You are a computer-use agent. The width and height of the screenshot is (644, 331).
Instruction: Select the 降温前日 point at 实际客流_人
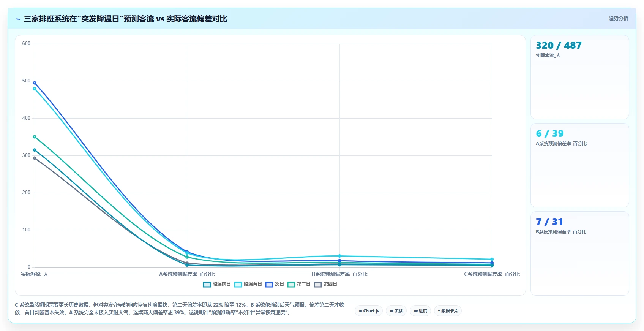click(x=35, y=150)
